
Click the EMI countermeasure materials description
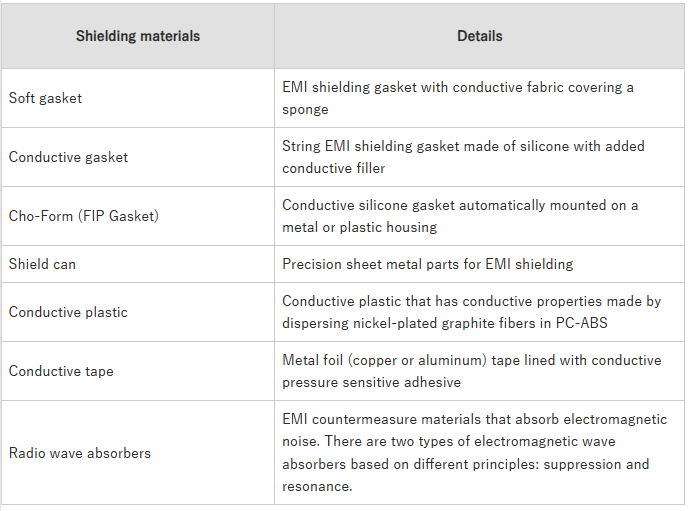click(474, 453)
